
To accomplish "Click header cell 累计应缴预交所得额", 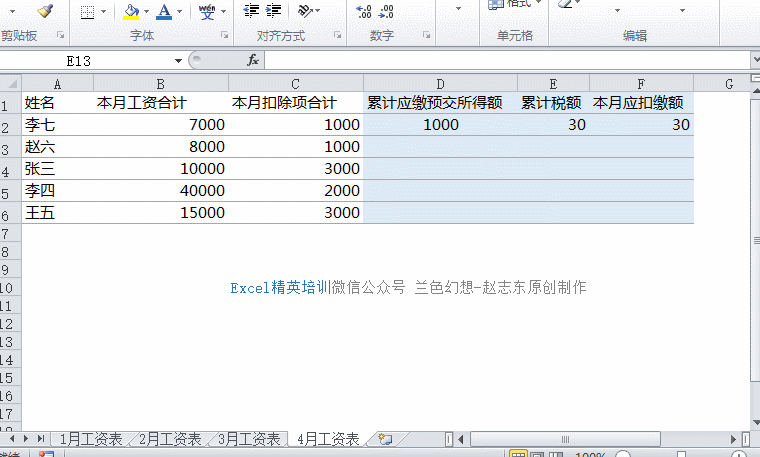I will [x=440, y=103].
